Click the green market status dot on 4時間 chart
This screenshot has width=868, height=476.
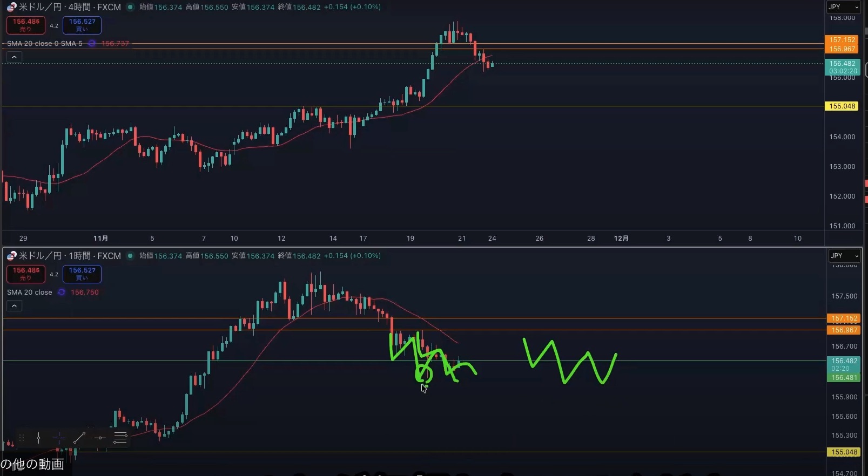coord(130,7)
